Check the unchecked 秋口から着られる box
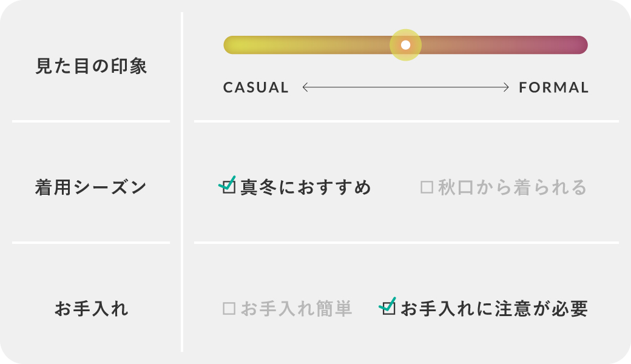The height and width of the screenshot is (364, 631). [x=427, y=187]
